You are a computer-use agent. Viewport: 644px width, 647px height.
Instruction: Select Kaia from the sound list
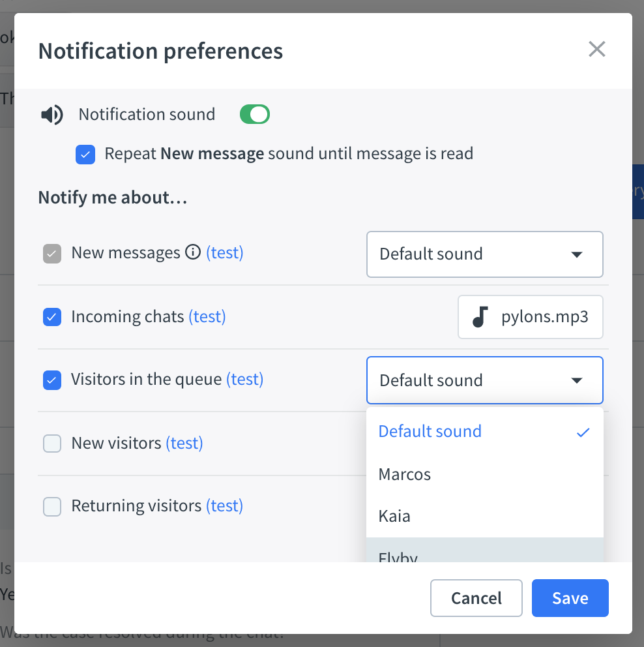[394, 516]
